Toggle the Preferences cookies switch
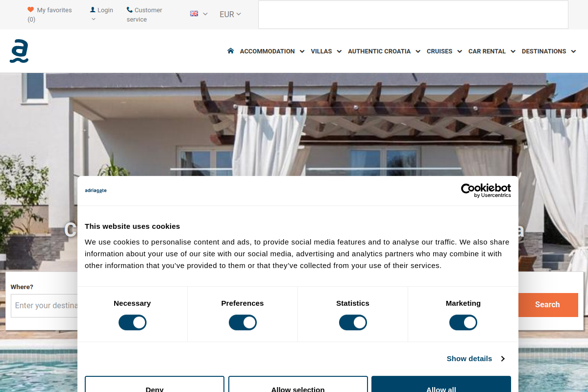Image resolution: width=588 pixels, height=392 pixels. click(x=243, y=322)
